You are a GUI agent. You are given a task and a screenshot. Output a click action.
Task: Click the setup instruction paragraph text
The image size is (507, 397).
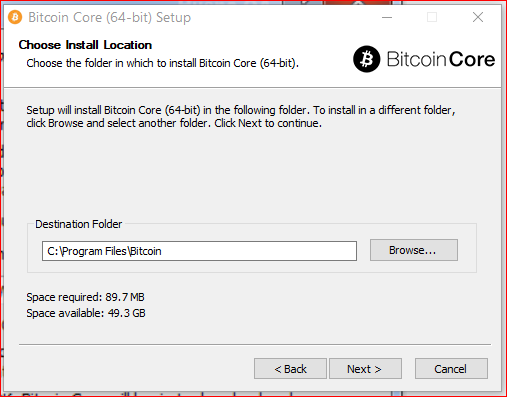click(241, 117)
